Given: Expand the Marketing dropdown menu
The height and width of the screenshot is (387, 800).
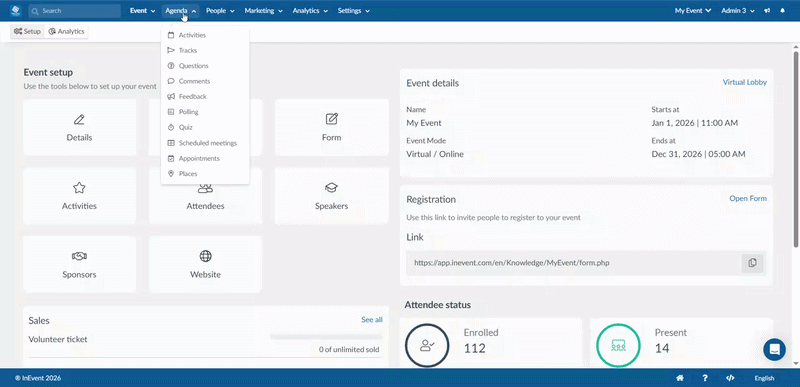Looking at the screenshot, I should click(263, 11).
